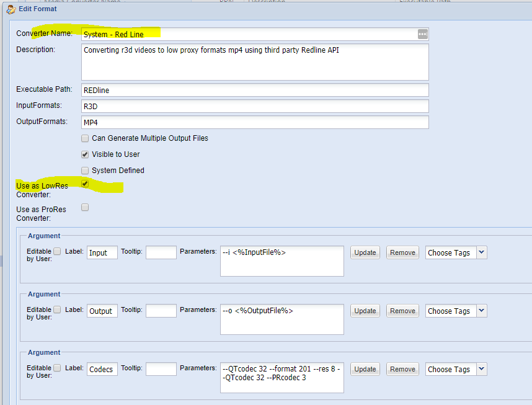Open the ellipsis button in Converter Name field
The height and width of the screenshot is (405, 532).
(x=422, y=34)
